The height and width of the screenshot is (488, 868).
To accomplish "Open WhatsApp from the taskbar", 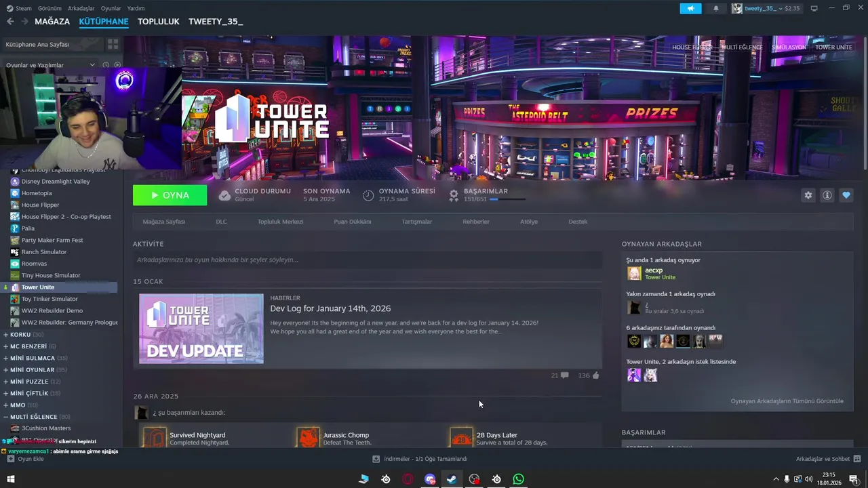I will 519,479.
